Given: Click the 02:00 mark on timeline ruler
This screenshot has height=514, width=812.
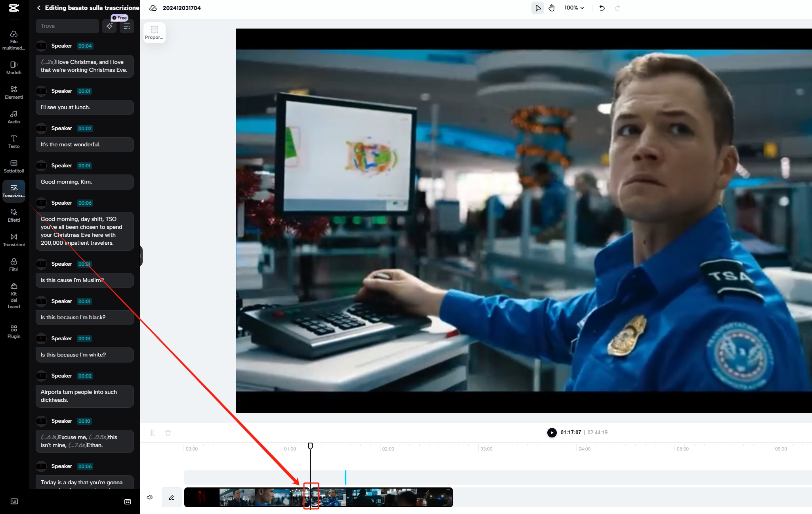Looking at the screenshot, I should [388, 449].
